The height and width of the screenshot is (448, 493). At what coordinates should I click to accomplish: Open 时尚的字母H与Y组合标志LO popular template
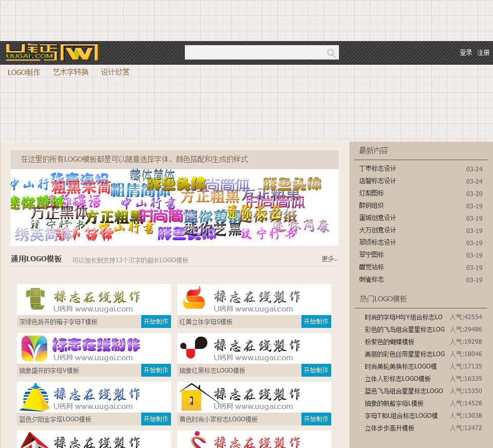click(404, 317)
